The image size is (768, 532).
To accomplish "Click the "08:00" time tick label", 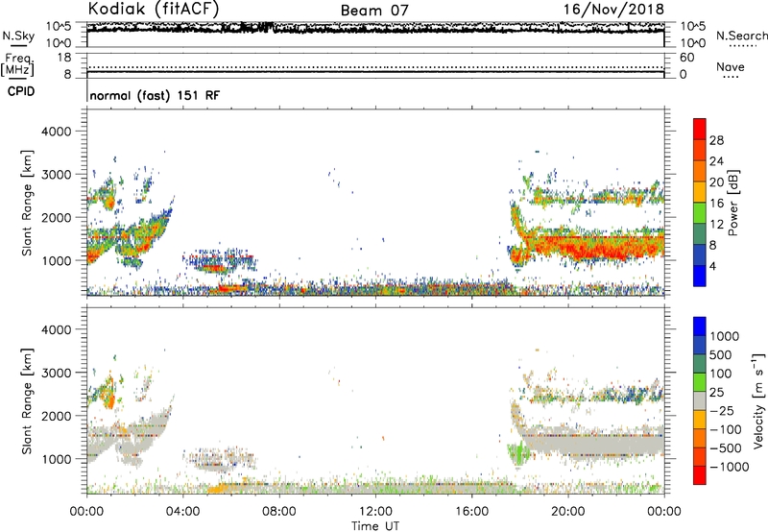I will [279, 512].
